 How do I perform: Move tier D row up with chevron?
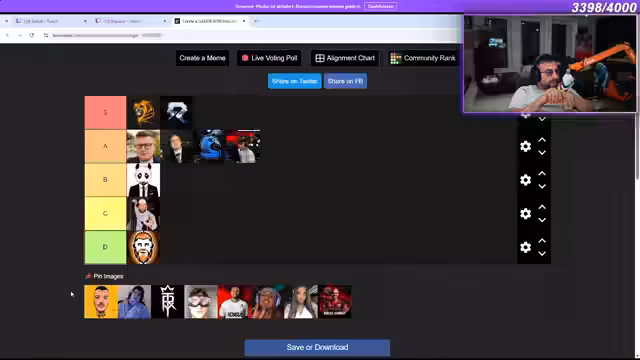(x=542, y=241)
